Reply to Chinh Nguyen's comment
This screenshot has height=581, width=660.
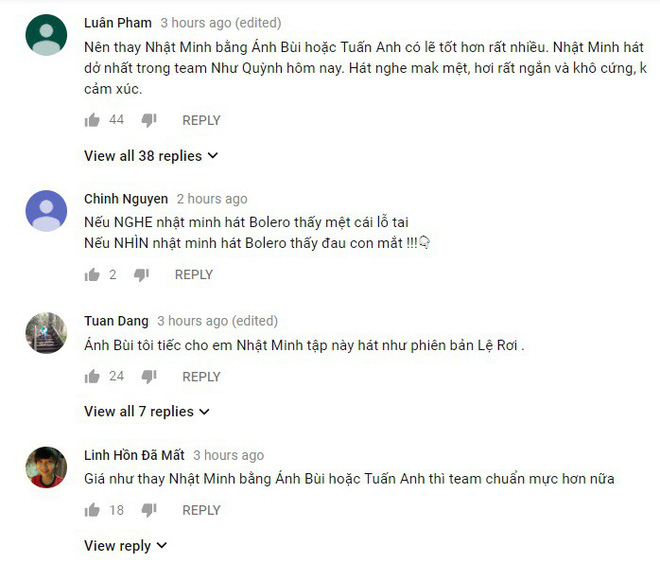194,275
